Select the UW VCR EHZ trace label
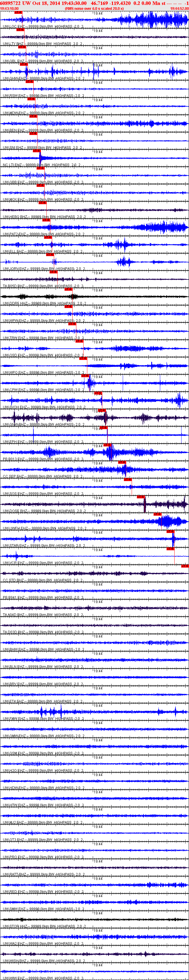This screenshot has height=980, width=189. click(x=43, y=563)
